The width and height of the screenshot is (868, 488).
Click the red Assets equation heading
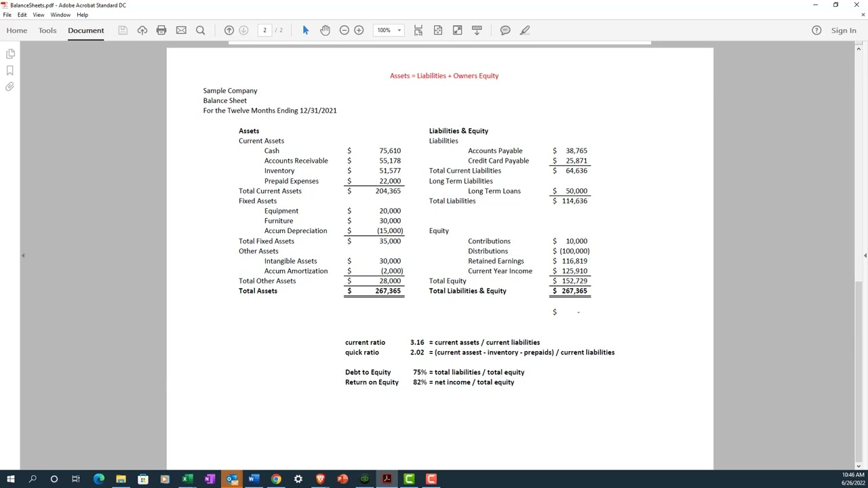pos(444,76)
